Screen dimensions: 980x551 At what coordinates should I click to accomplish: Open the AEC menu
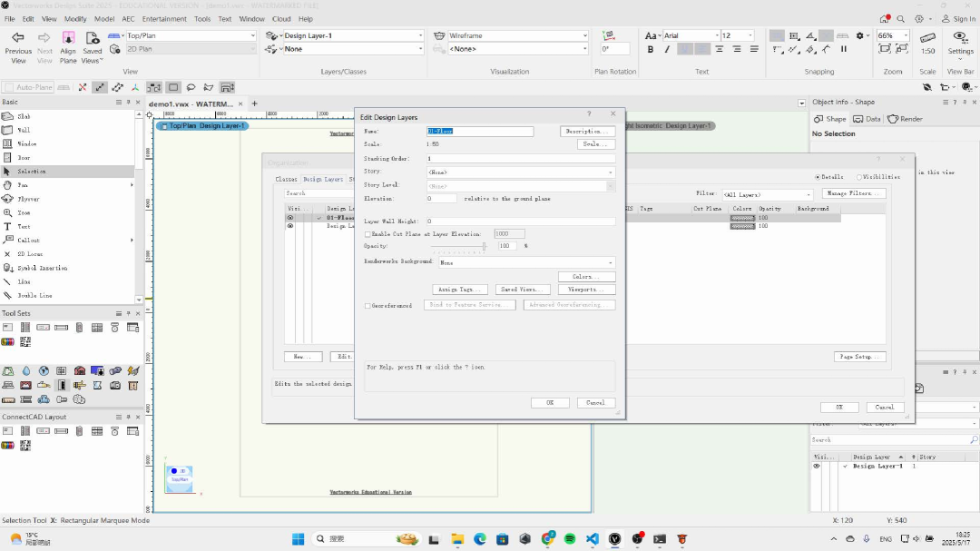click(127, 18)
